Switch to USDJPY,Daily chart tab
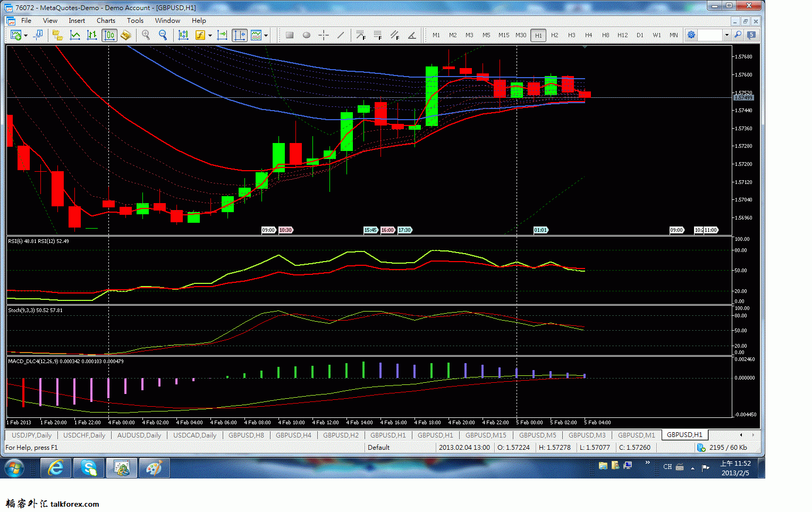This screenshot has height=512, width=812. click(x=32, y=435)
